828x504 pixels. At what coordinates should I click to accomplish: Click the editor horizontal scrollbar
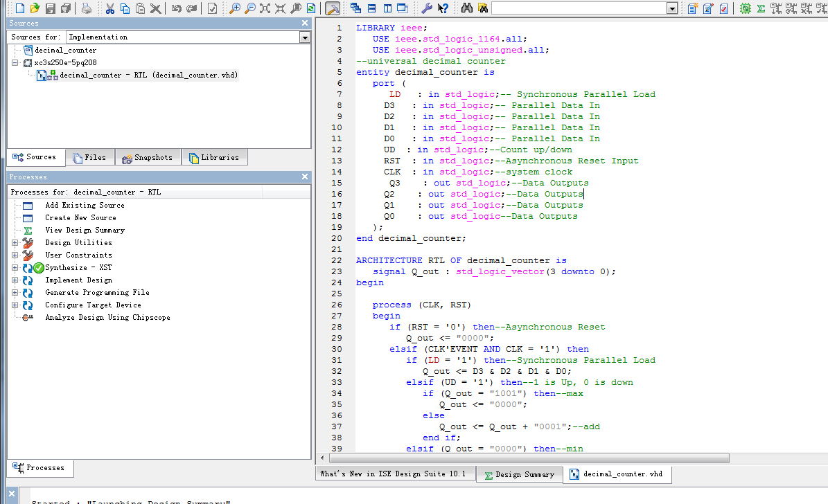pyautogui.click(x=527, y=458)
